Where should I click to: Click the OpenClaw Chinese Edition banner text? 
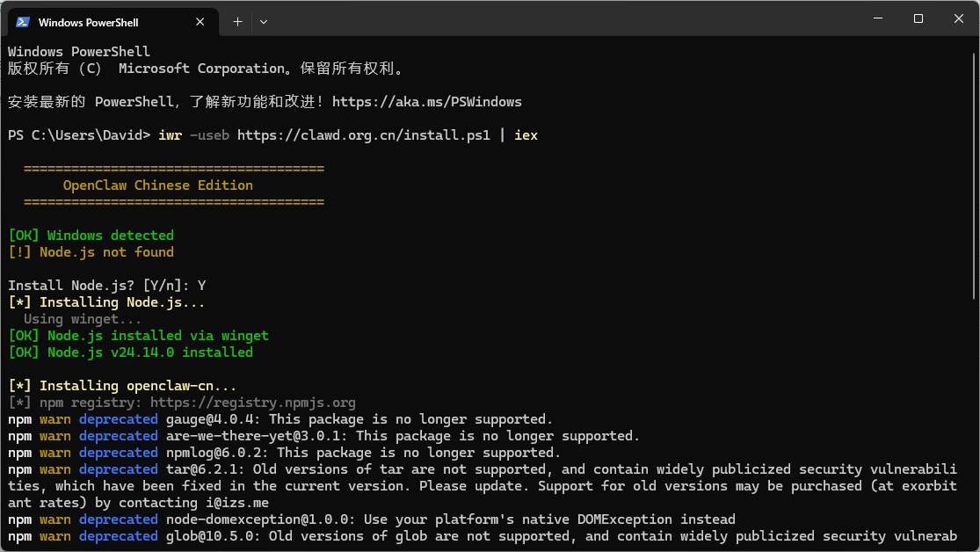pyautogui.click(x=158, y=185)
